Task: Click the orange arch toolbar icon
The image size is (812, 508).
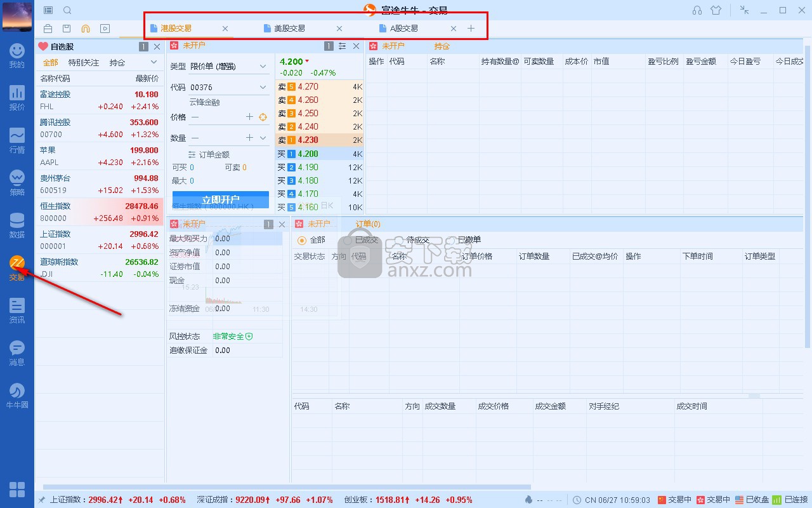Action: (86, 29)
